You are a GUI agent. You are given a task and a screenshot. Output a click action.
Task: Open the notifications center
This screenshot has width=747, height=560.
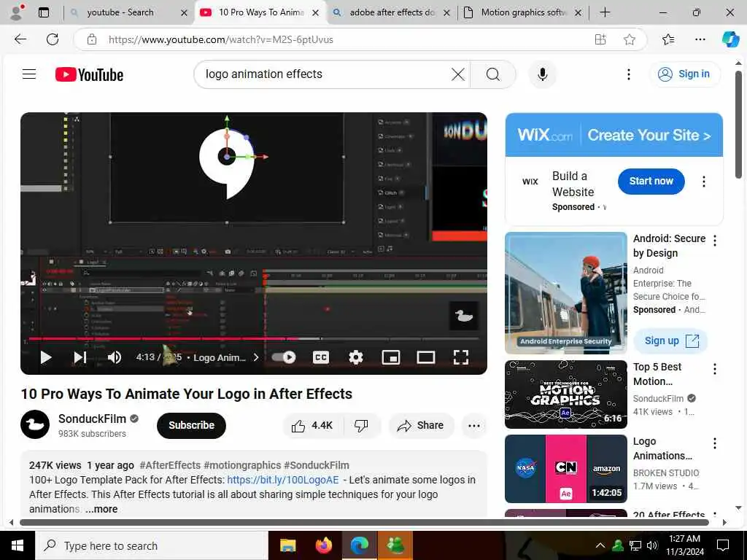click(x=723, y=545)
